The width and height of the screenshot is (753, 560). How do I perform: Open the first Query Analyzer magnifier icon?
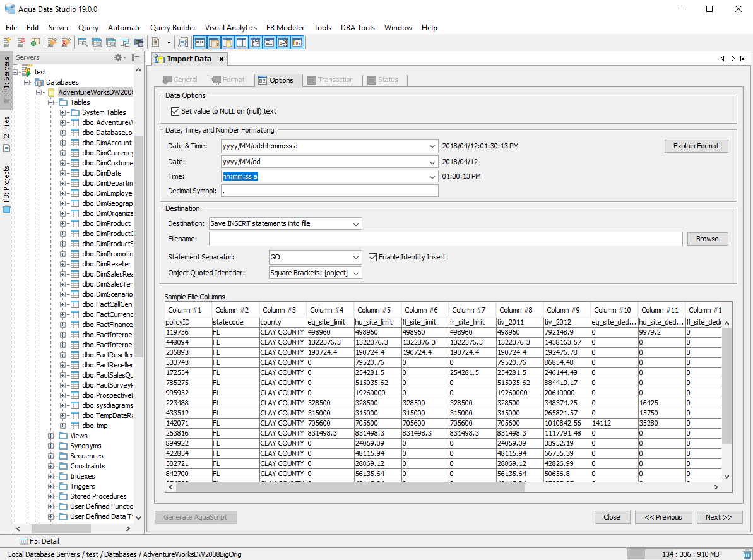click(83, 43)
